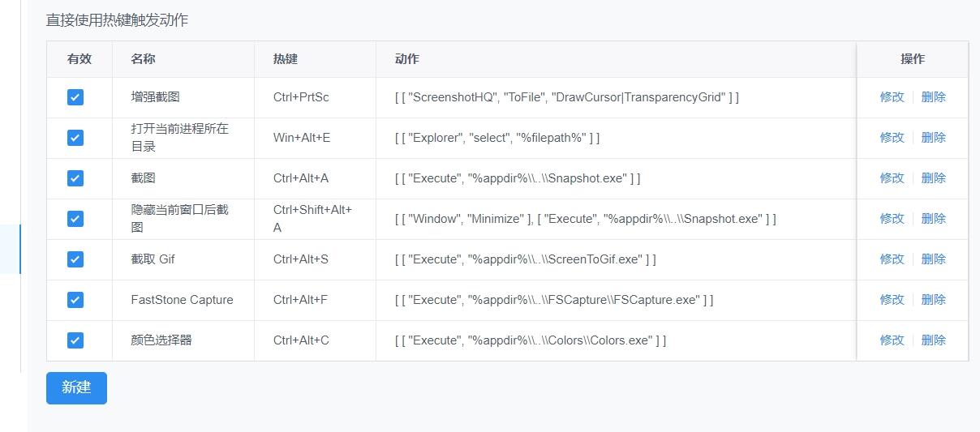Modify the 隐藏当前窗口后截图 hotkey

pyautogui.click(x=892, y=219)
